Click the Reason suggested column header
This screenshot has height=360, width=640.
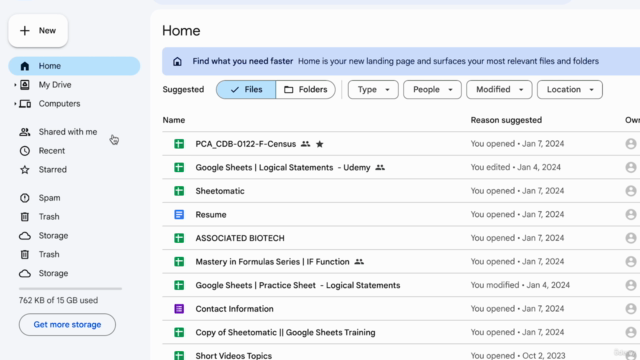(x=506, y=120)
